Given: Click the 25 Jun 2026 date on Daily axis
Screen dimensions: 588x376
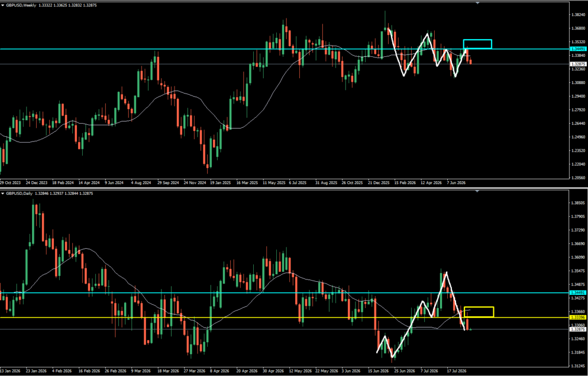Looking at the screenshot, I should [405, 371].
